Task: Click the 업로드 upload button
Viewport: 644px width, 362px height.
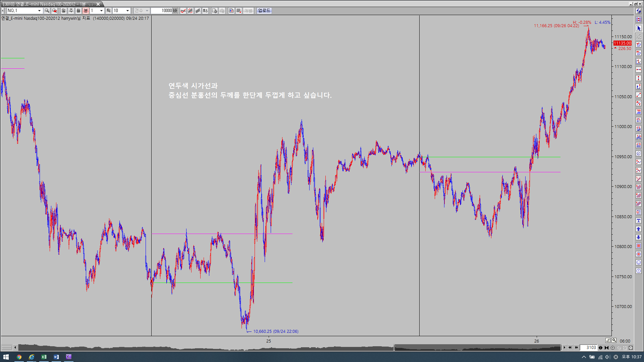Action: (x=264, y=11)
